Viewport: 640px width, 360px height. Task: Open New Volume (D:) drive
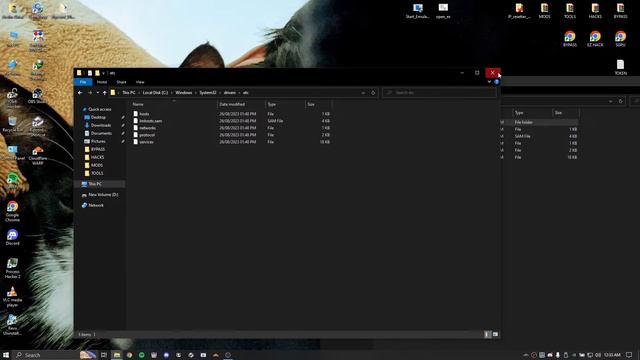103,195
